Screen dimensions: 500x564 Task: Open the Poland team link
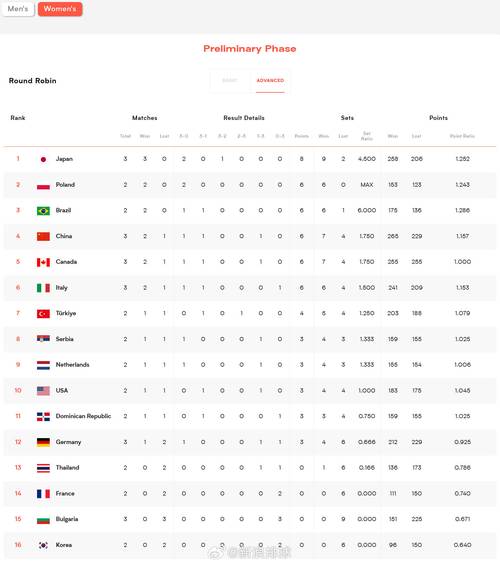click(x=65, y=185)
